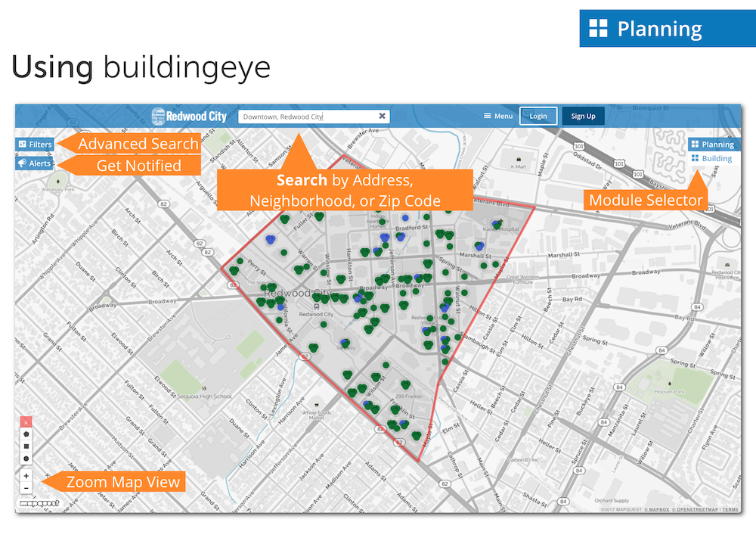Click the Lathrop St label
The height and width of the screenshot is (541, 756).
[455, 465]
